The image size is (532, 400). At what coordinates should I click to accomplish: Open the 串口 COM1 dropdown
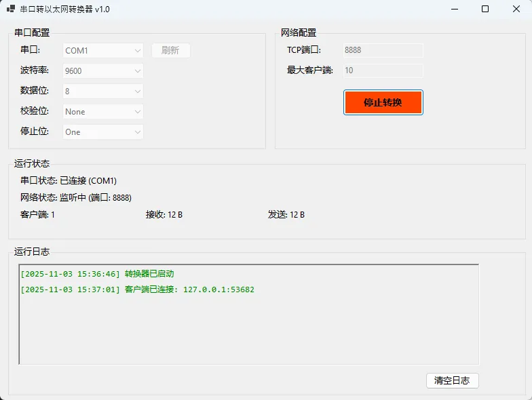[x=103, y=51]
